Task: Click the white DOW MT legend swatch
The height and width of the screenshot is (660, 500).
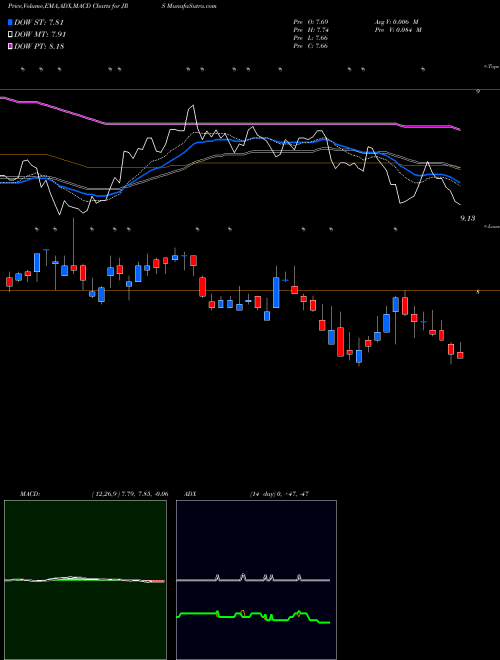Action: [10, 35]
